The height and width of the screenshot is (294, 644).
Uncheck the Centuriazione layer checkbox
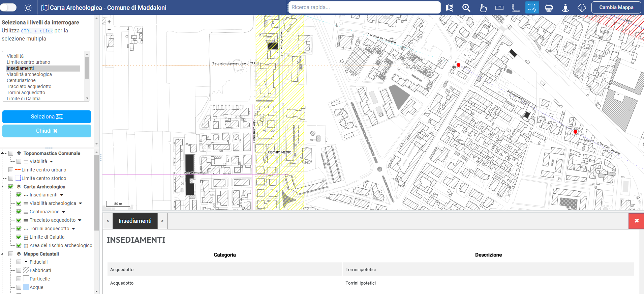pyautogui.click(x=19, y=212)
